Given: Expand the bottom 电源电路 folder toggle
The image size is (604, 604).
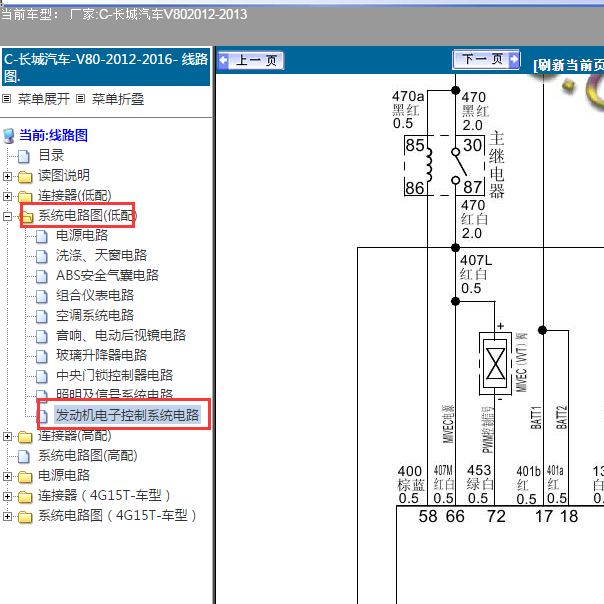Looking at the screenshot, I should click(x=7, y=476).
